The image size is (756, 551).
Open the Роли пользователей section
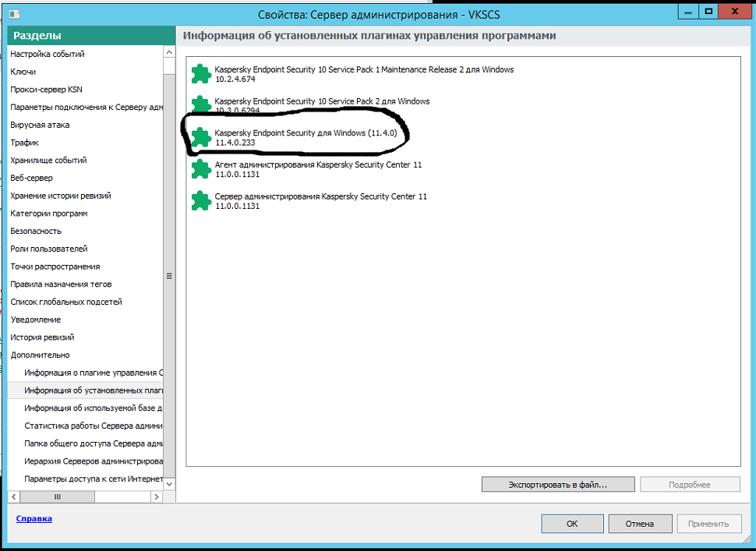[x=48, y=249]
